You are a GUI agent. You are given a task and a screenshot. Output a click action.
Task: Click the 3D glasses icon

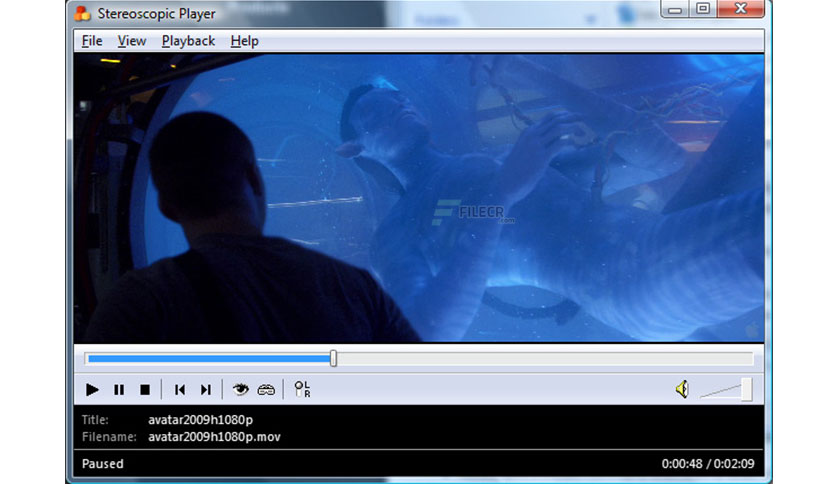point(266,390)
